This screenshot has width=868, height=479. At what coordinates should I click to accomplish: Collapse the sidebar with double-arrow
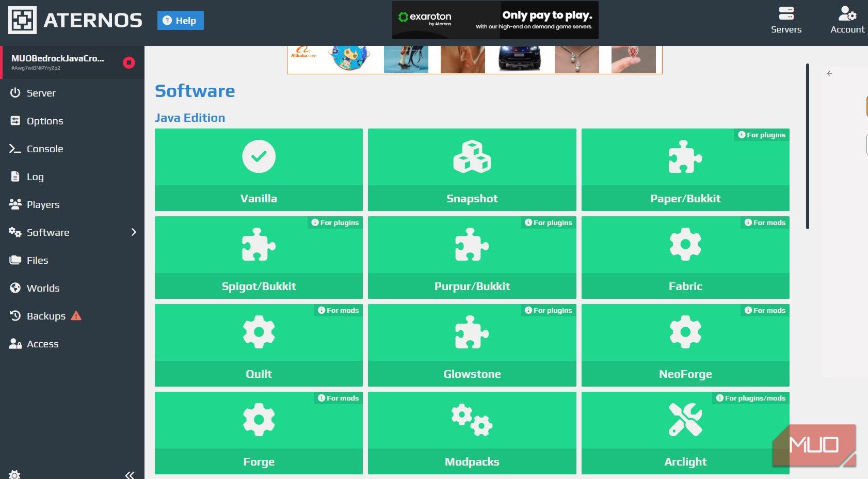[x=128, y=476]
